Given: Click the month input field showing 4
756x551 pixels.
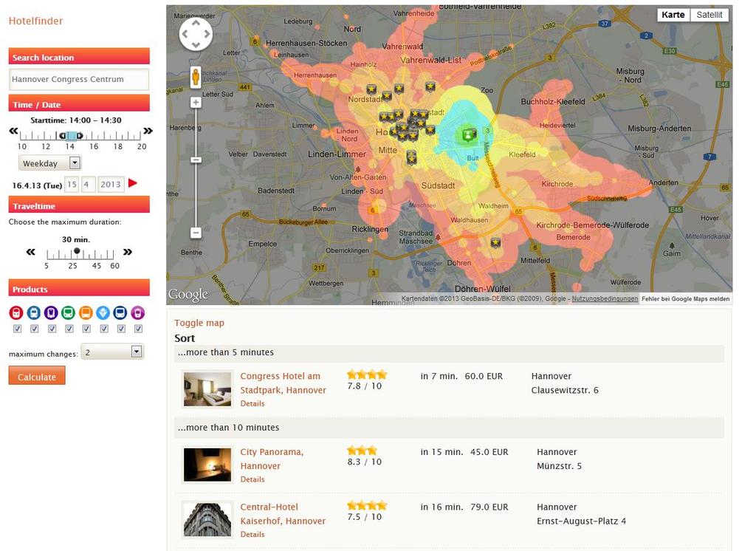Looking at the screenshot, I should click(x=88, y=185).
